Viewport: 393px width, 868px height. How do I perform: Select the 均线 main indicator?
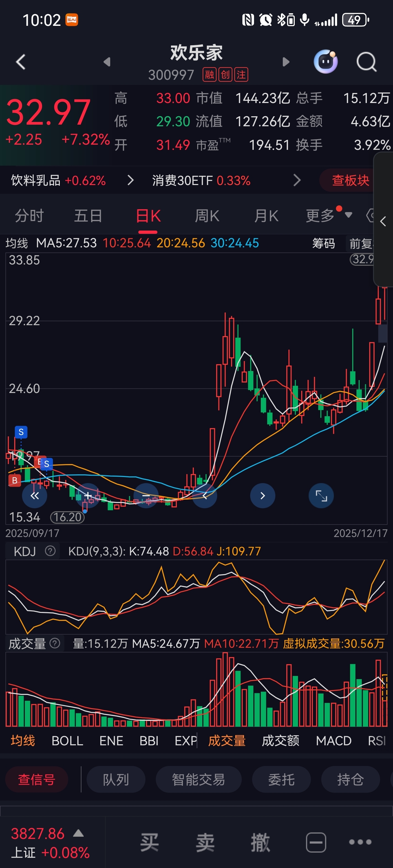coord(23,741)
